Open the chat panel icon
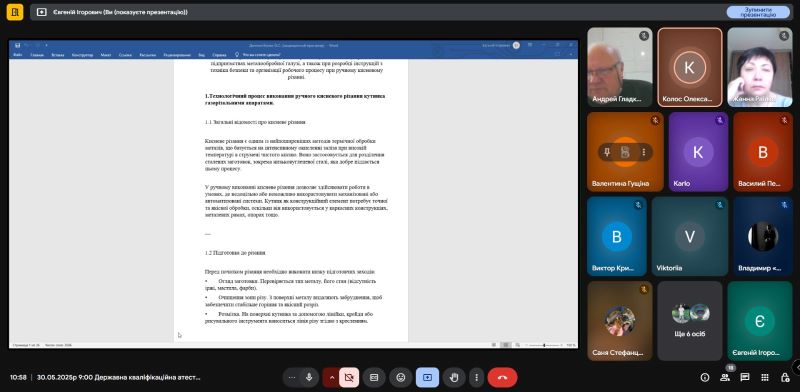The width and height of the screenshot is (800, 392). pos(744,377)
